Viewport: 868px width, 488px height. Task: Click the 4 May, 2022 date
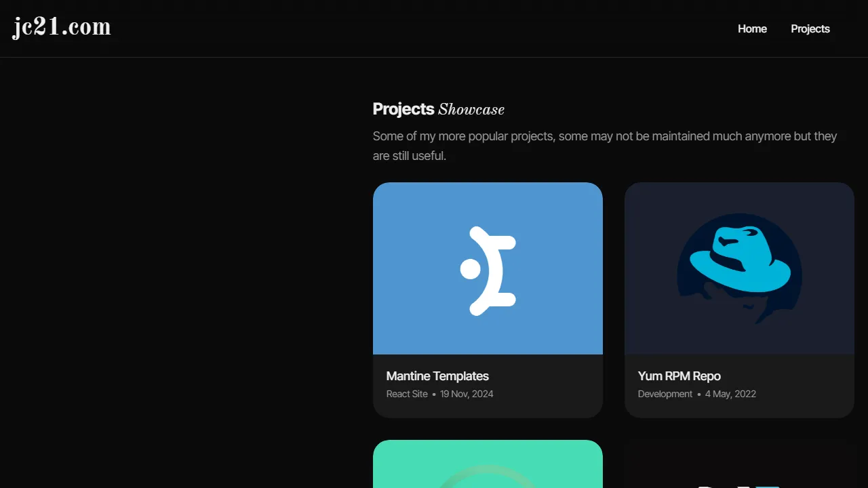[x=730, y=394]
